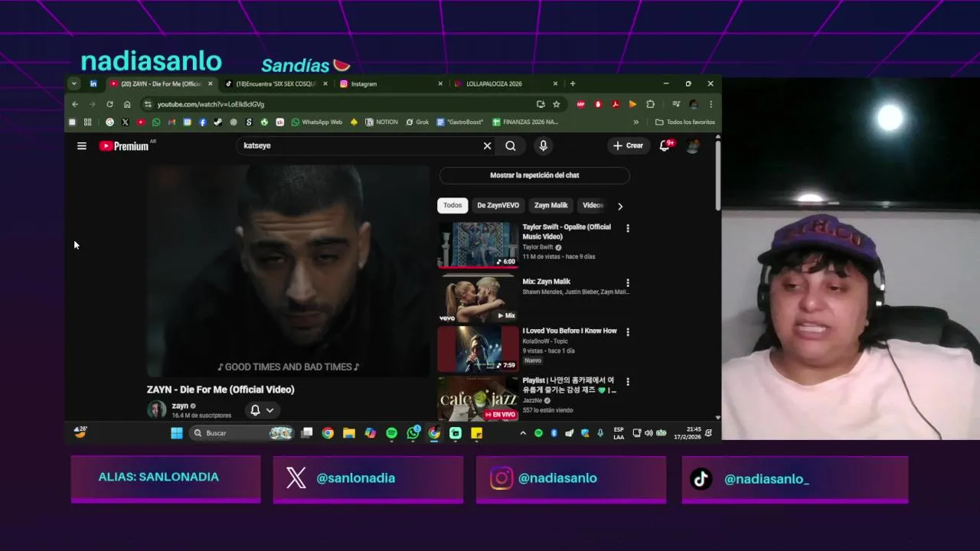Click the Zayn video player
Image resolution: width=980 pixels, height=551 pixels.
pyautogui.click(x=288, y=271)
